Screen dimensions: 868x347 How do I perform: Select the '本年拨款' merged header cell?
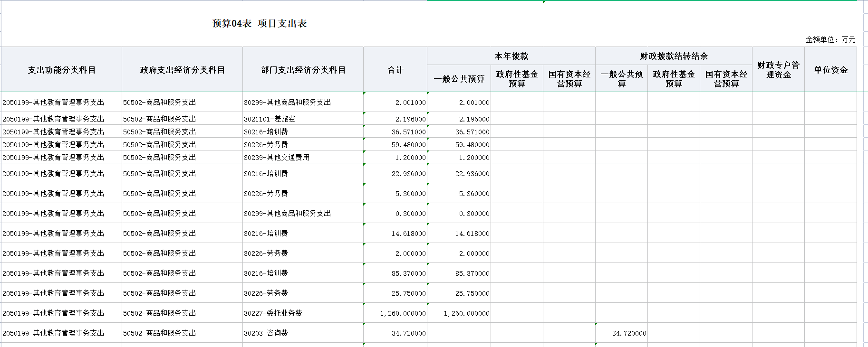point(511,56)
